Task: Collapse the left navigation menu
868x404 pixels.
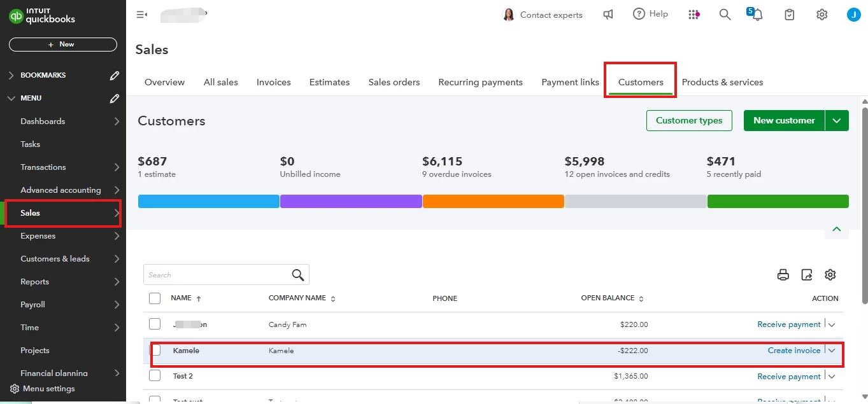Action: tap(142, 15)
